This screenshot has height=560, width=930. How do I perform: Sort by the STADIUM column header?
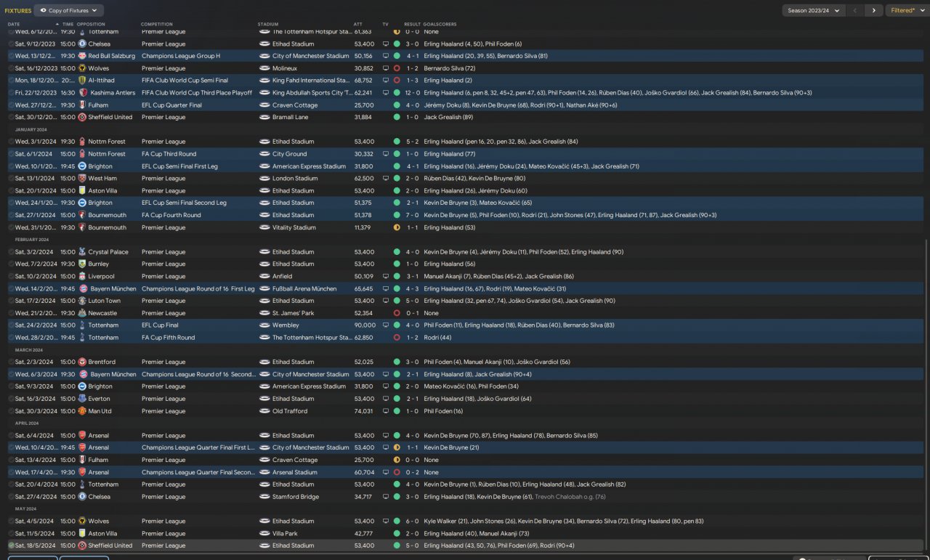(268, 24)
